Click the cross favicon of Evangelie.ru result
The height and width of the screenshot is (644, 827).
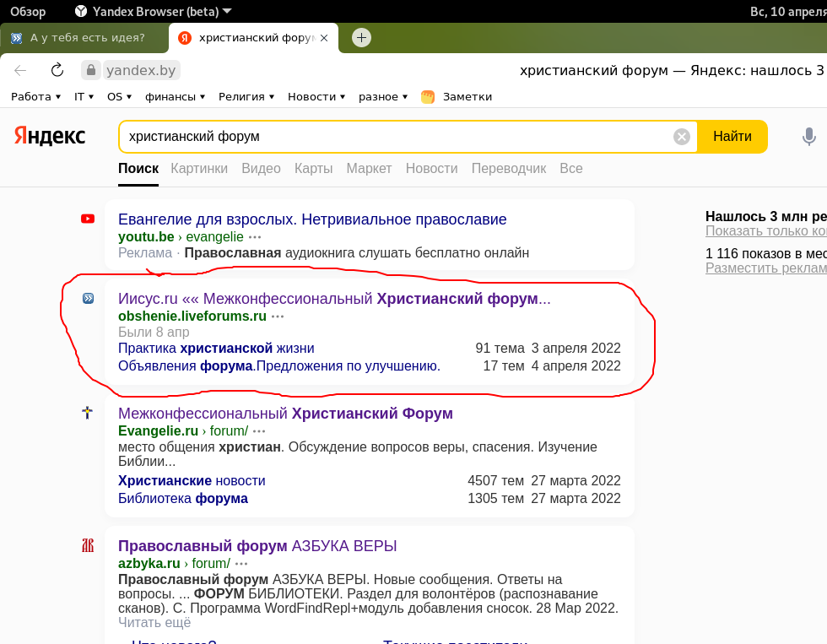(88, 413)
